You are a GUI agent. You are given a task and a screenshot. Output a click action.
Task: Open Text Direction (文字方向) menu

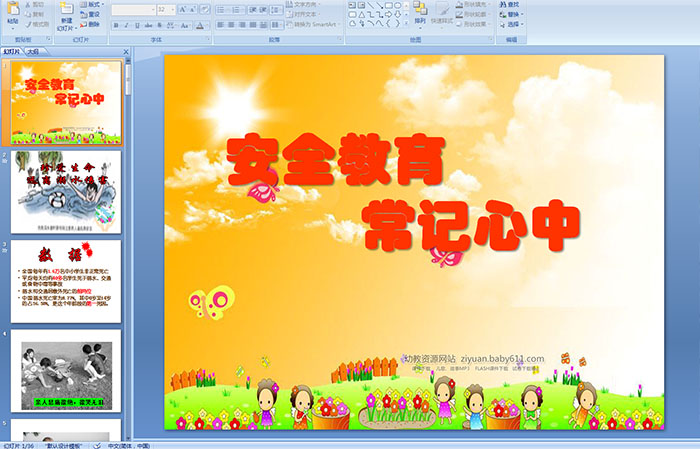(303, 4)
